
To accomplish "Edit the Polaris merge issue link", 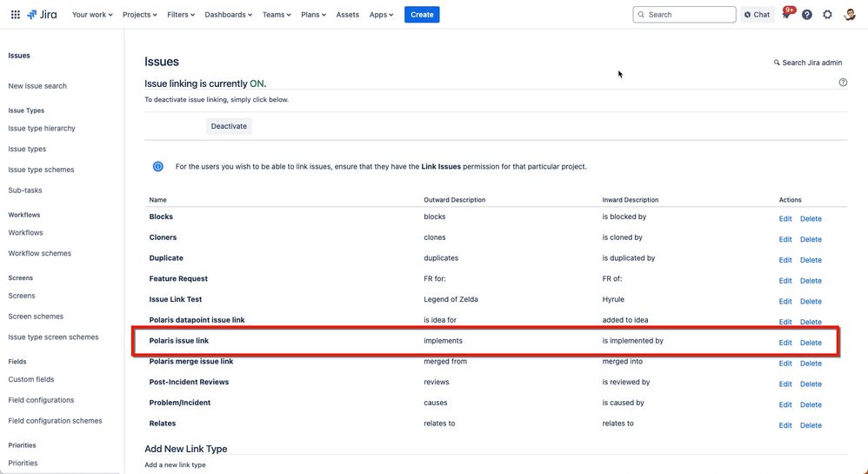I will tap(785, 364).
